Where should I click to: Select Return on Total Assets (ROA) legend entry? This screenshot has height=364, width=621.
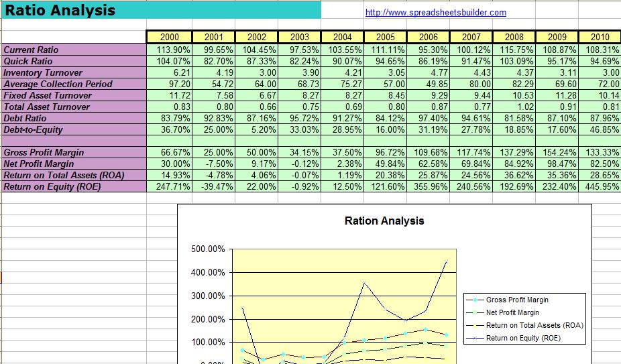526,325
